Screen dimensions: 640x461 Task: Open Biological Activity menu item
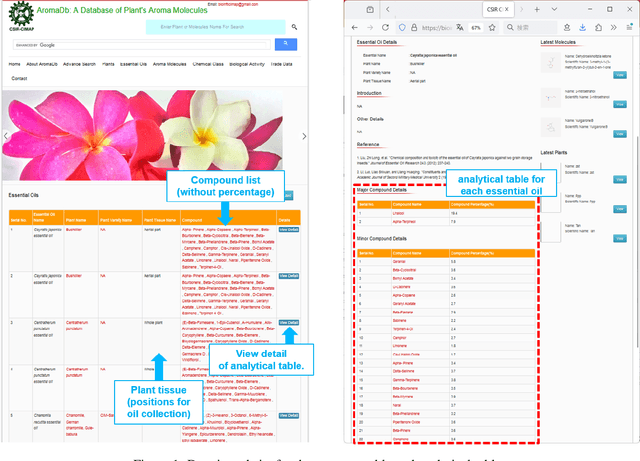pyautogui.click(x=247, y=64)
